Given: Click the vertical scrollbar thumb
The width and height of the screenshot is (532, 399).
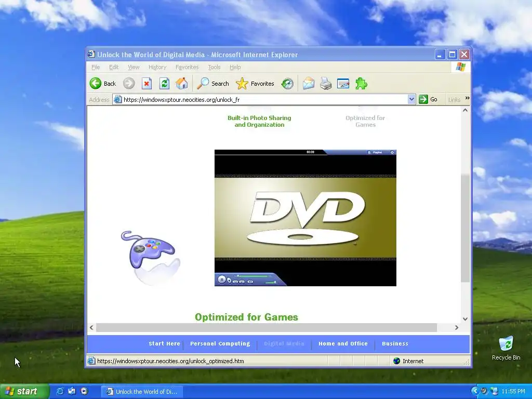Looking at the screenshot, I should click(465, 228).
